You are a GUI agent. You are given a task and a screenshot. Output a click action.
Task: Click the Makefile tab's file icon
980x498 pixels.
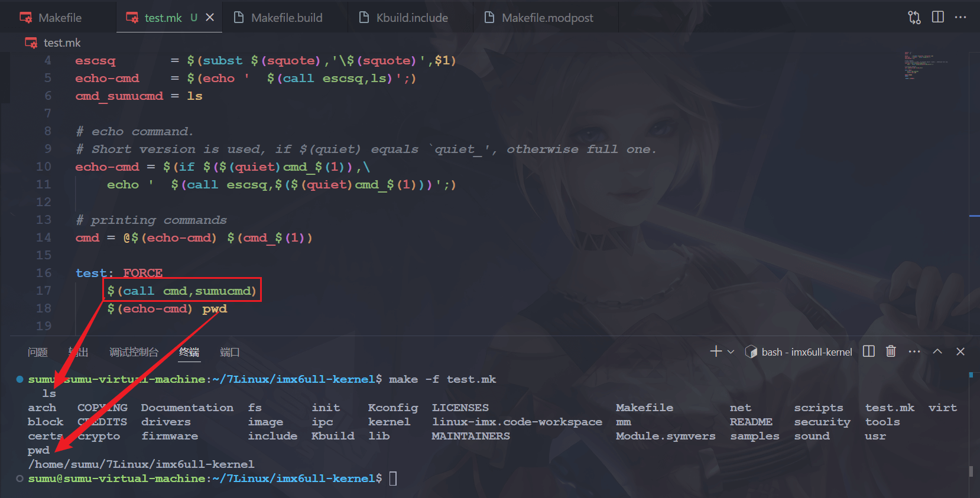[x=26, y=18]
